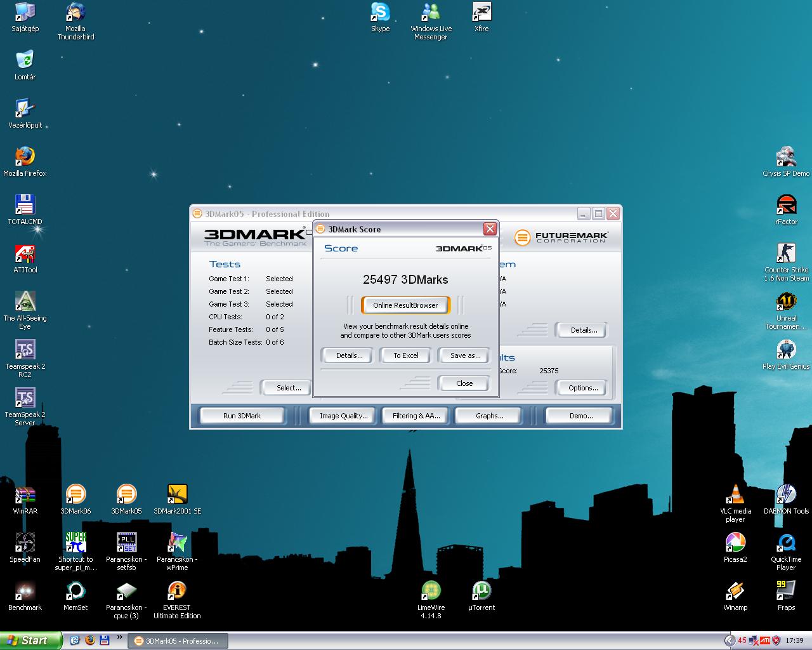Image resolution: width=812 pixels, height=650 pixels.
Task: Open VLC media player icon
Action: (735, 504)
